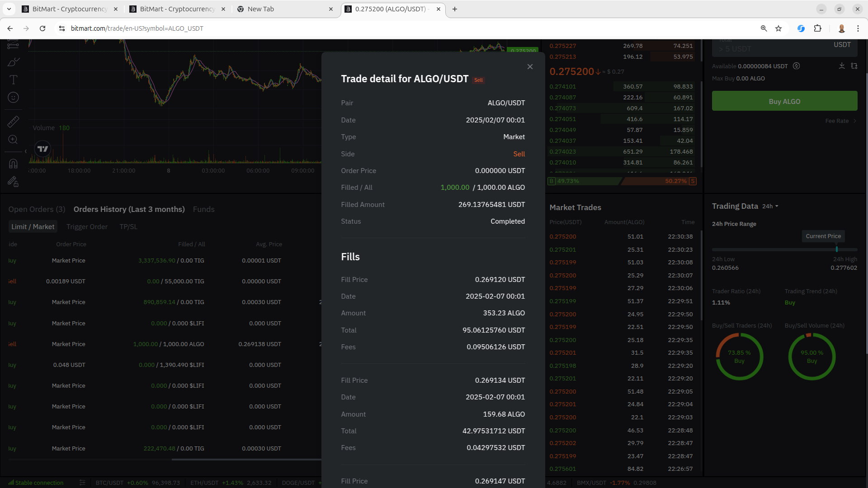Toggle lock drawing tools pencil icon
This screenshot has width=868, height=488.
(13, 182)
